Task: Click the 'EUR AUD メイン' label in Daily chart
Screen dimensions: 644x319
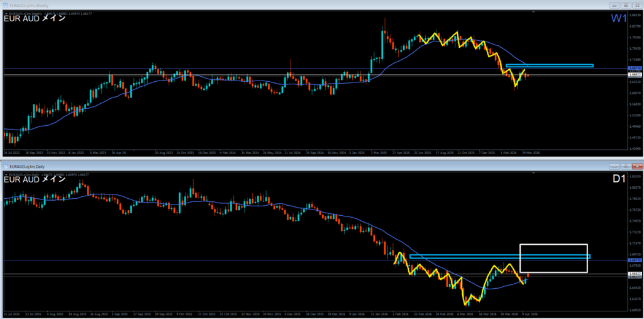Action: point(35,180)
